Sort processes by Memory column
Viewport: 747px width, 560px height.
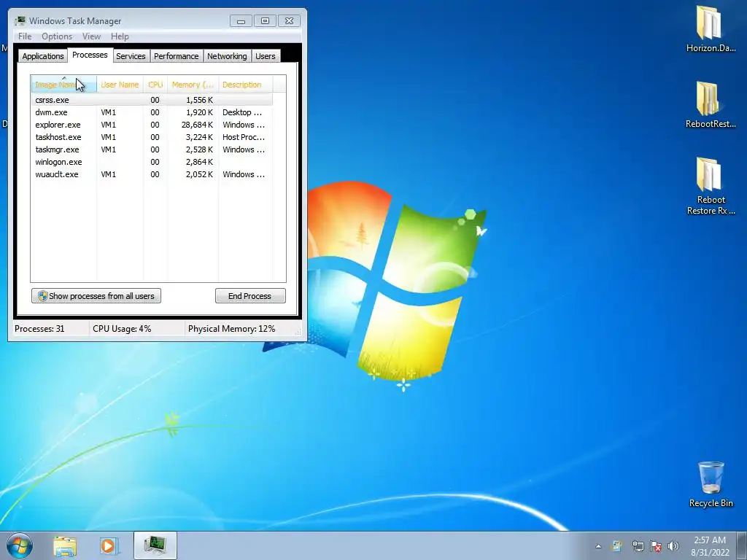tap(193, 85)
